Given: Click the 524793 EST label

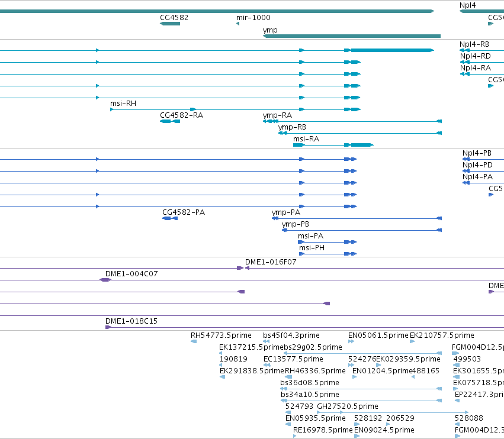Looking at the screenshot, I should click(x=299, y=406).
